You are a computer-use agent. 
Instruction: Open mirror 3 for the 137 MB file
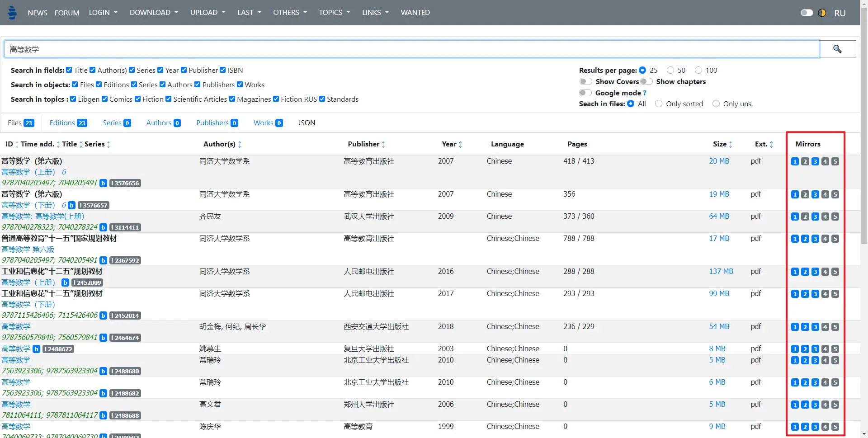[815, 272]
